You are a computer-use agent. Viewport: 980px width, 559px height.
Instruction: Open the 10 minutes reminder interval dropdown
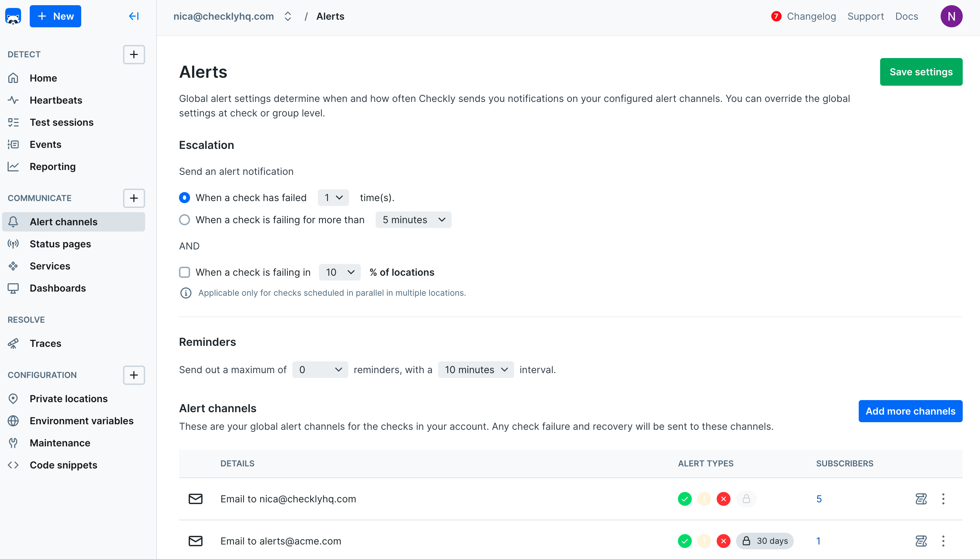[x=475, y=369]
